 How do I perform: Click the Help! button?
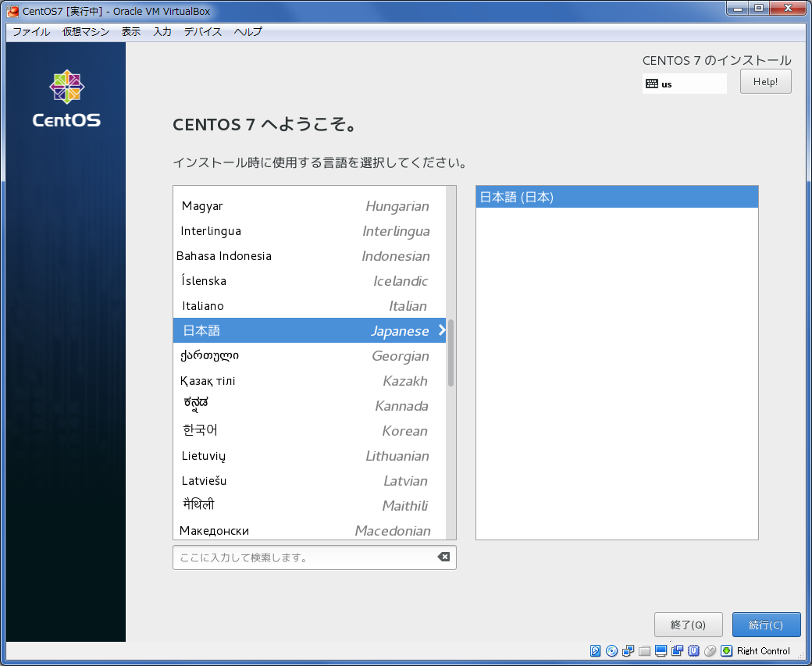pyautogui.click(x=765, y=81)
